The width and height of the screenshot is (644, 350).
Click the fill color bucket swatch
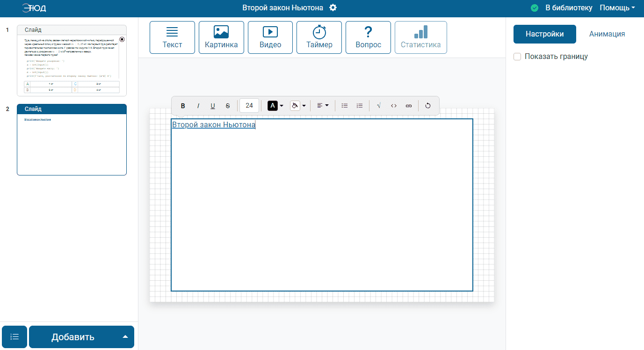(295, 106)
